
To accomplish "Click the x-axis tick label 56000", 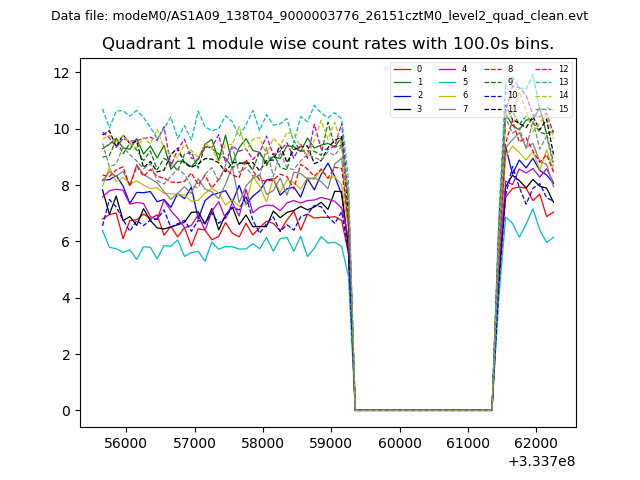I will pyautogui.click(x=126, y=442).
